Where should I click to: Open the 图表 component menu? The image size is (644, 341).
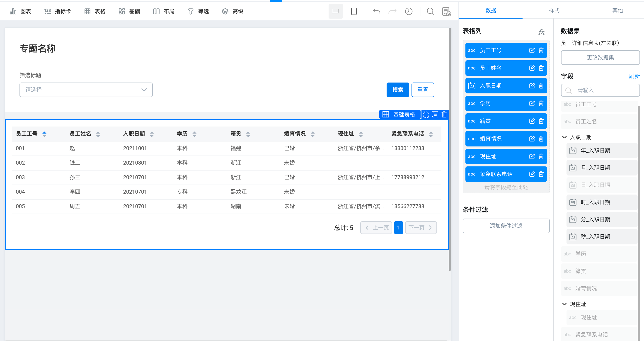pyautogui.click(x=20, y=11)
